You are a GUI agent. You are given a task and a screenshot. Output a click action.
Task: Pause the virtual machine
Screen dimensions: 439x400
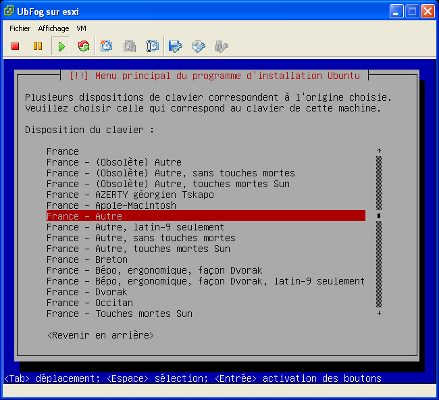[x=38, y=46]
